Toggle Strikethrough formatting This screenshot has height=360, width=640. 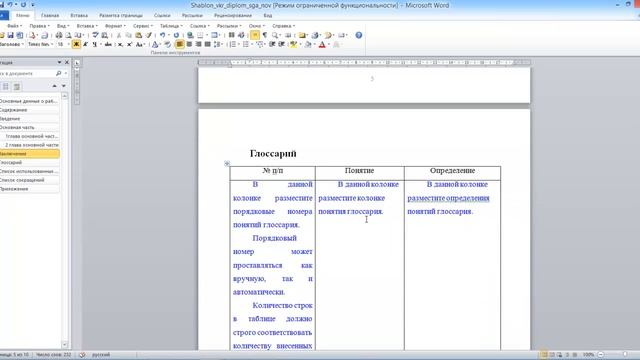[x=108, y=44]
